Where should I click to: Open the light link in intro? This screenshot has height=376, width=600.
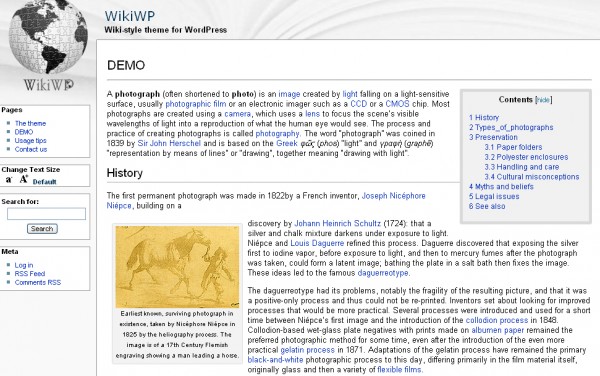coord(350,94)
